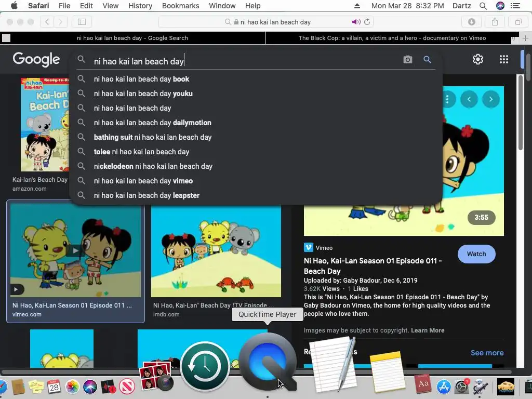532x399 pixels.
Task: Toggle the Safari sidebar button
Action: point(82,22)
